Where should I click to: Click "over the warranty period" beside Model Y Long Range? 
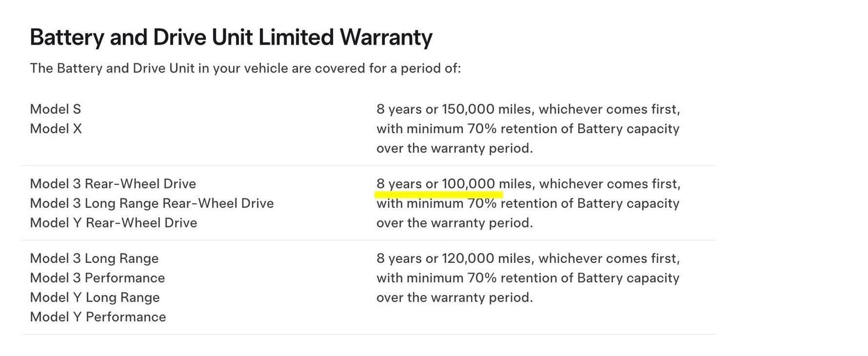(x=454, y=298)
